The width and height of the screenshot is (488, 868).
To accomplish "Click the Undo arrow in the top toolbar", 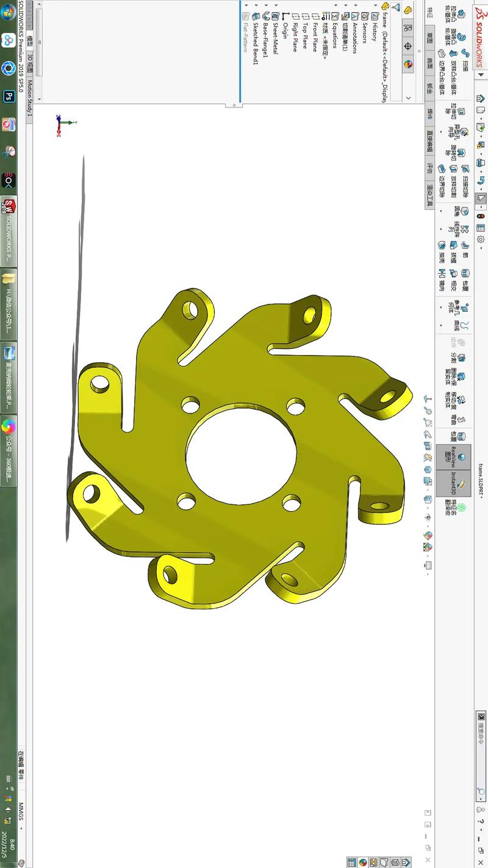I will pos(481,181).
